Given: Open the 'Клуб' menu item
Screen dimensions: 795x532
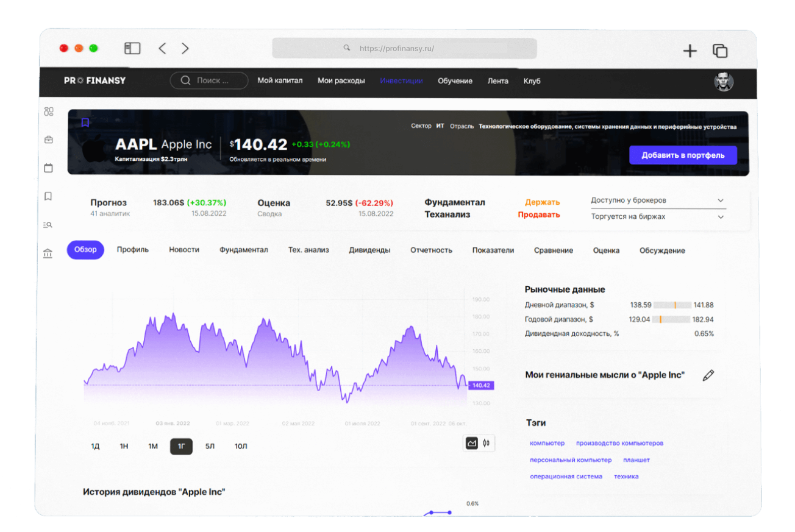Looking at the screenshot, I should [x=532, y=80].
